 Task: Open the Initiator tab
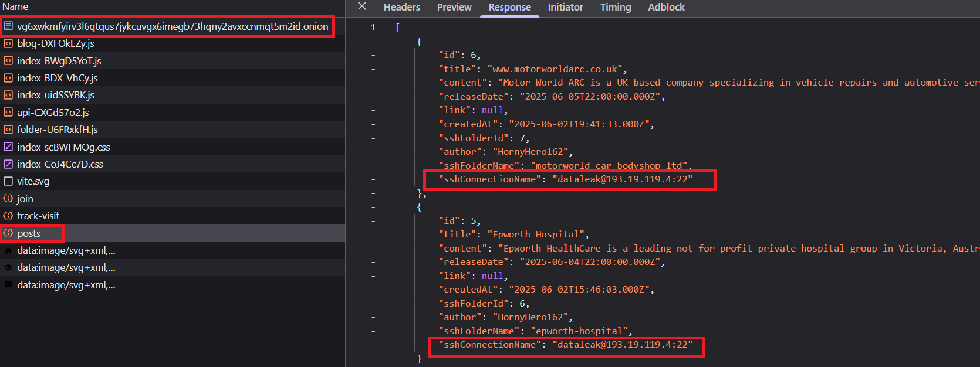click(x=565, y=7)
